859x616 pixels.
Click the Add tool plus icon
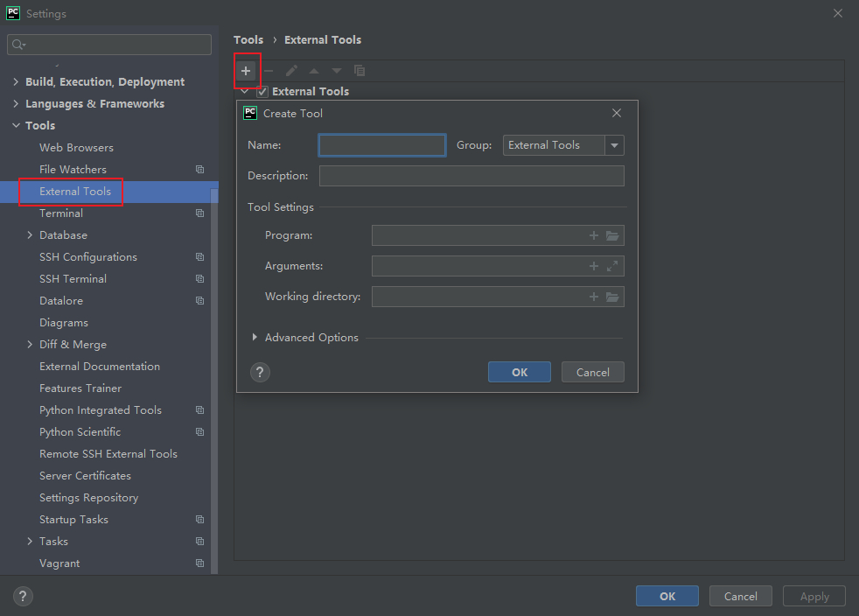pos(246,71)
